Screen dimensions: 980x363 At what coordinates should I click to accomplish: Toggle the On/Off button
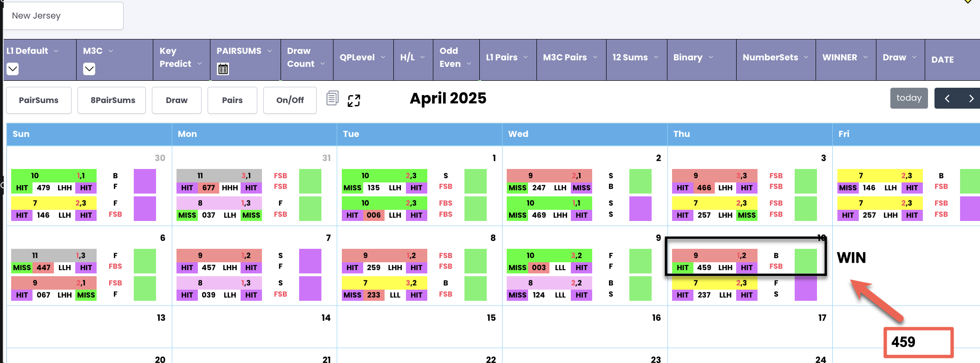[x=290, y=100]
